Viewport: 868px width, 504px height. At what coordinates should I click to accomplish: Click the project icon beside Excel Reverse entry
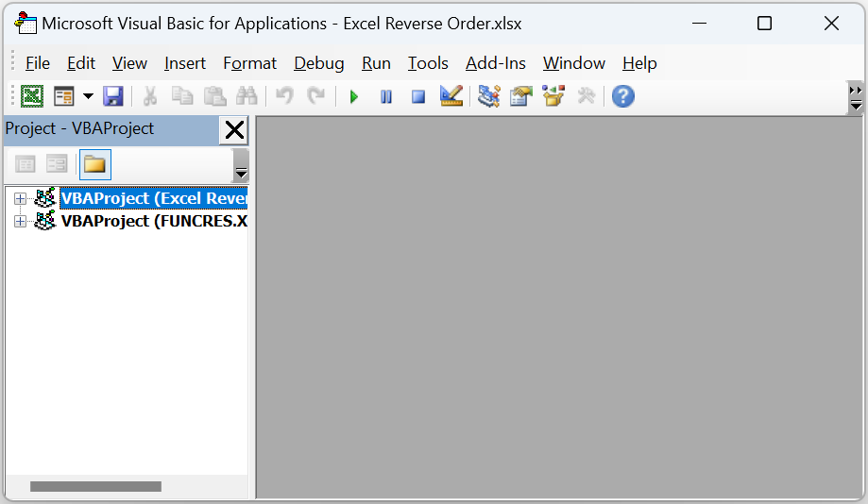pos(44,198)
